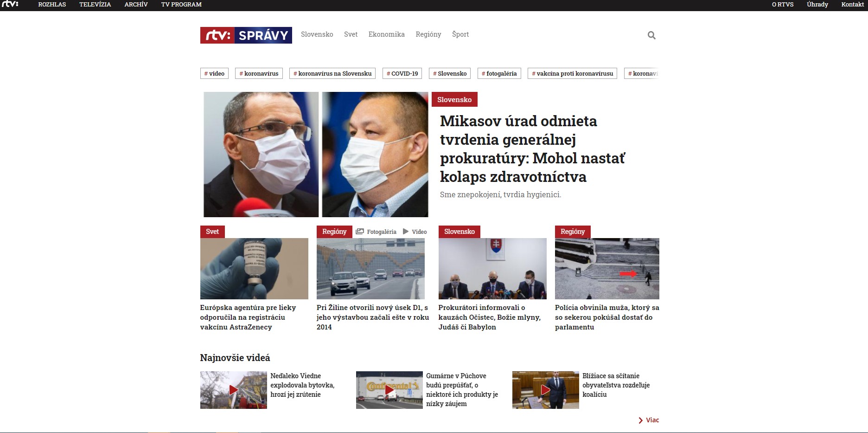Open Gumárne v Púchove video link

[x=462, y=390]
